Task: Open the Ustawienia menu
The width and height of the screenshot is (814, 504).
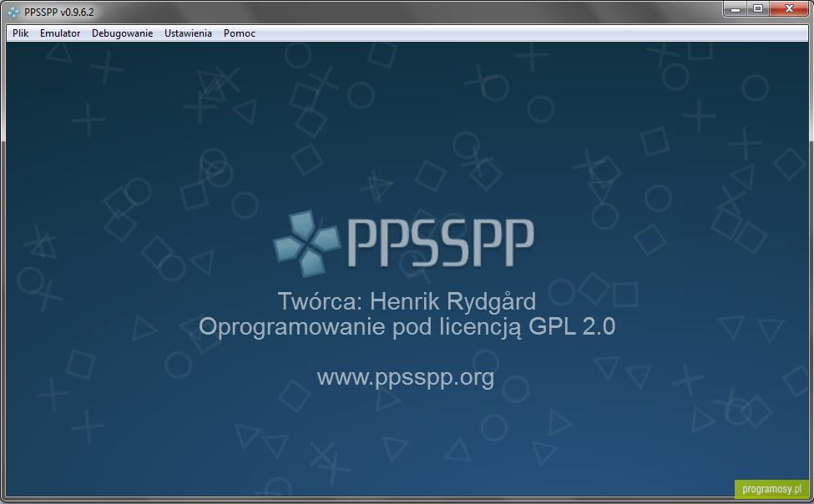Action: pos(188,33)
